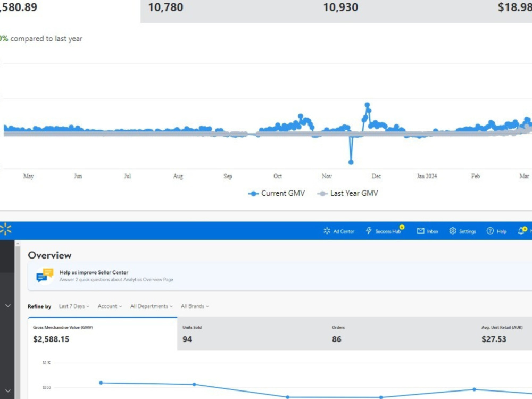Select Avg. Unit Retail tab $27.53
The image size is (532, 399).
pyautogui.click(x=504, y=334)
